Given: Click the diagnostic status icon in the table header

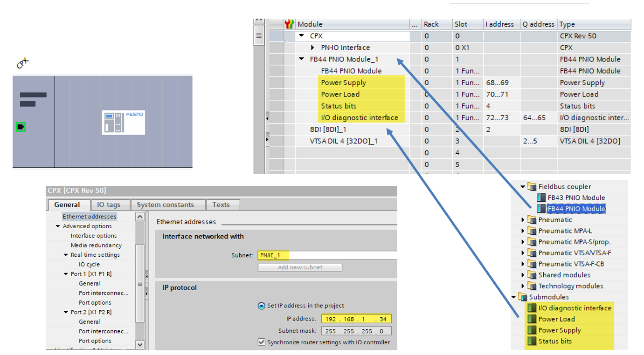Looking at the screenshot, I should tap(290, 24).
